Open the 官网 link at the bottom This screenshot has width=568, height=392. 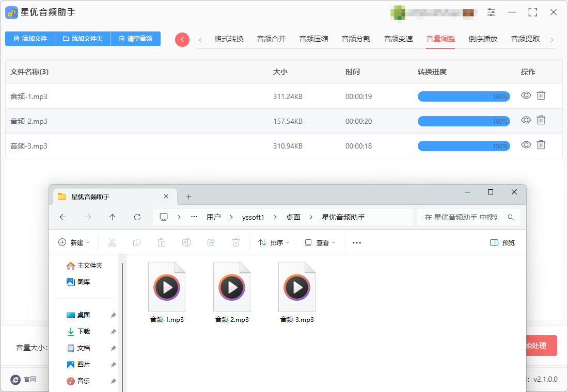(x=24, y=379)
